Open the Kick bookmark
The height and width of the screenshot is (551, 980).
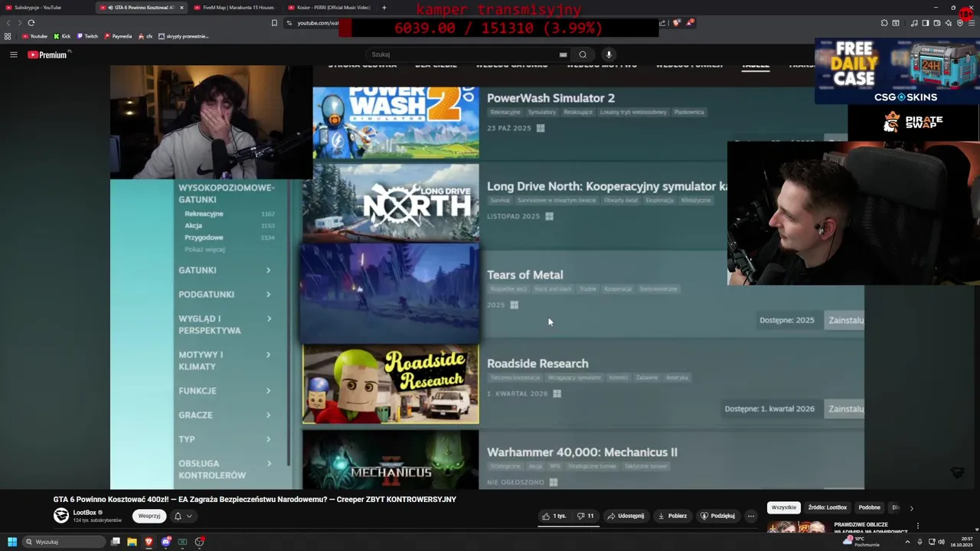pyautogui.click(x=62, y=36)
